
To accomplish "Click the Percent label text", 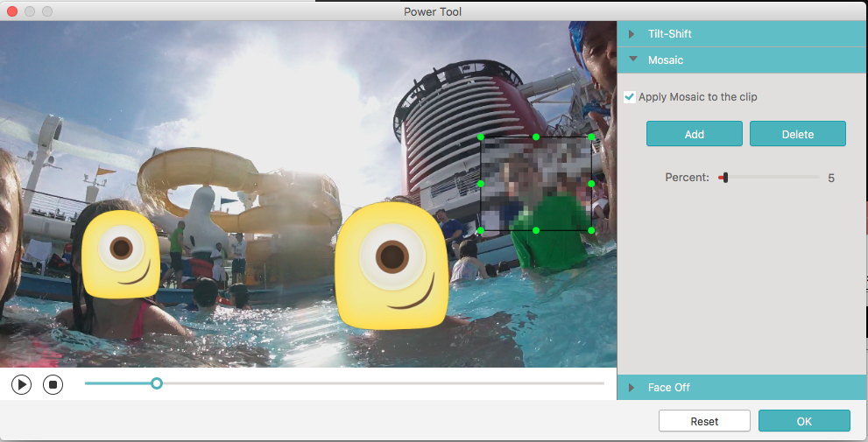I will [x=687, y=178].
